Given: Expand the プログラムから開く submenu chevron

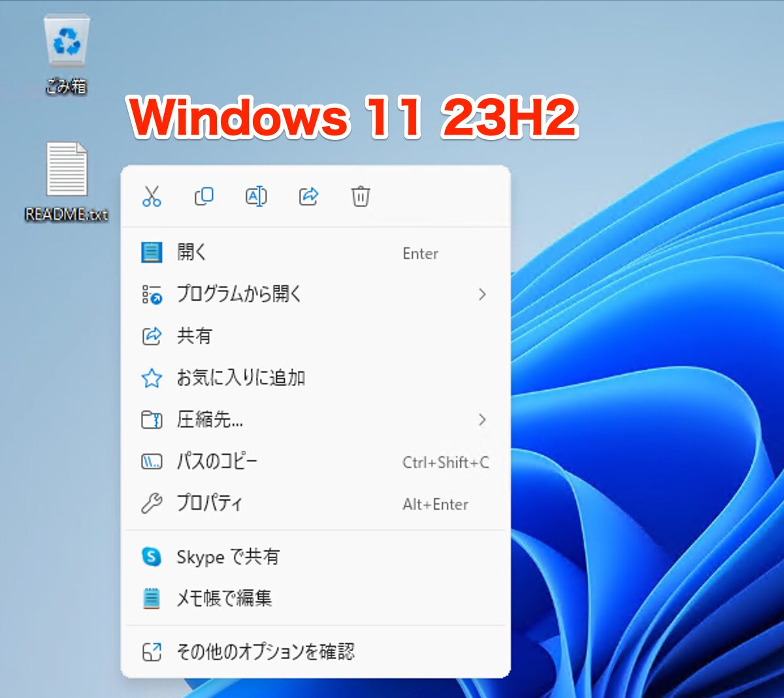Looking at the screenshot, I should [483, 295].
